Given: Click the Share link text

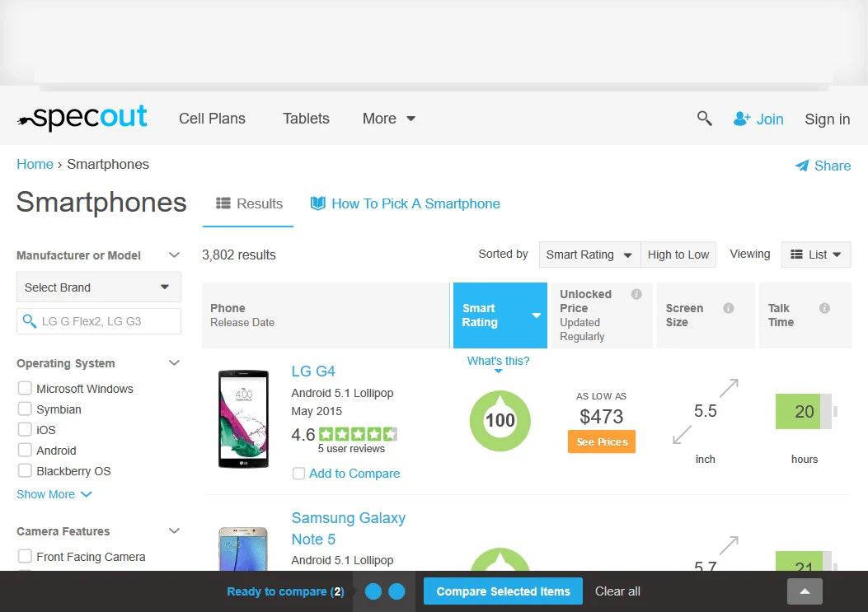Looking at the screenshot, I should [833, 166].
